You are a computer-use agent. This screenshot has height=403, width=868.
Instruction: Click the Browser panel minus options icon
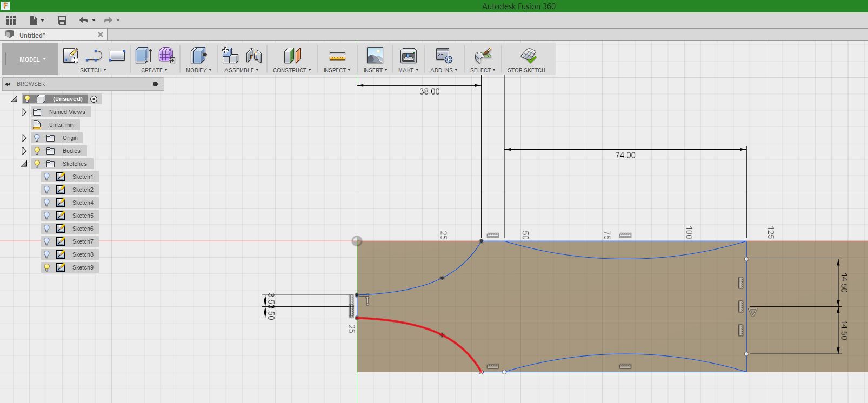(x=155, y=84)
